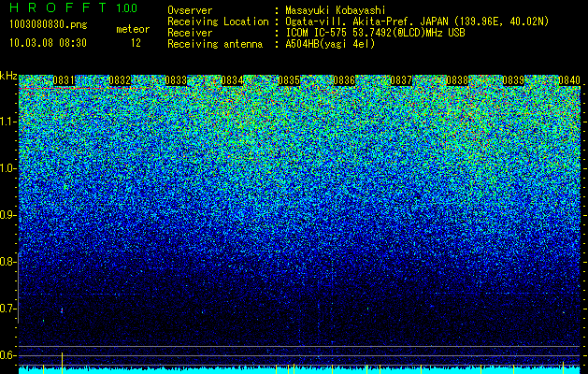588x374 pixels.
Task: Click the date stamp 10.03.08 08:30
Action: click(x=48, y=43)
